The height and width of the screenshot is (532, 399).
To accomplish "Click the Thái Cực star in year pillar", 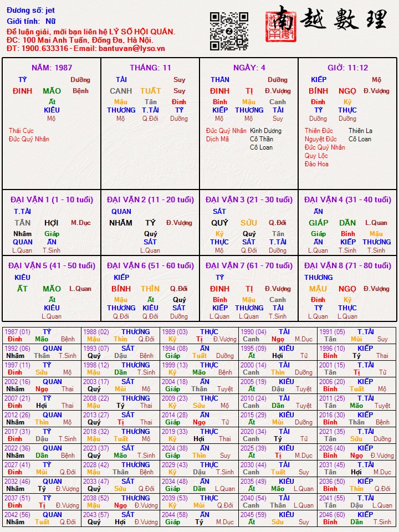I will [21, 131].
